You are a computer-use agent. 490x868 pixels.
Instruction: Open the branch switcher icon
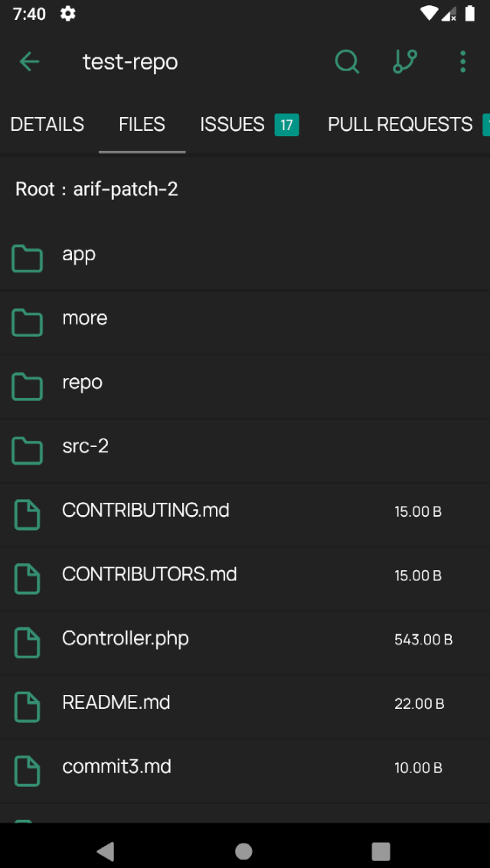[405, 61]
